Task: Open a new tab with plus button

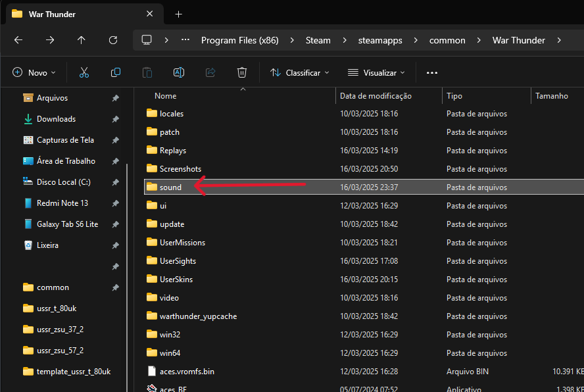Action: pyautogui.click(x=178, y=14)
